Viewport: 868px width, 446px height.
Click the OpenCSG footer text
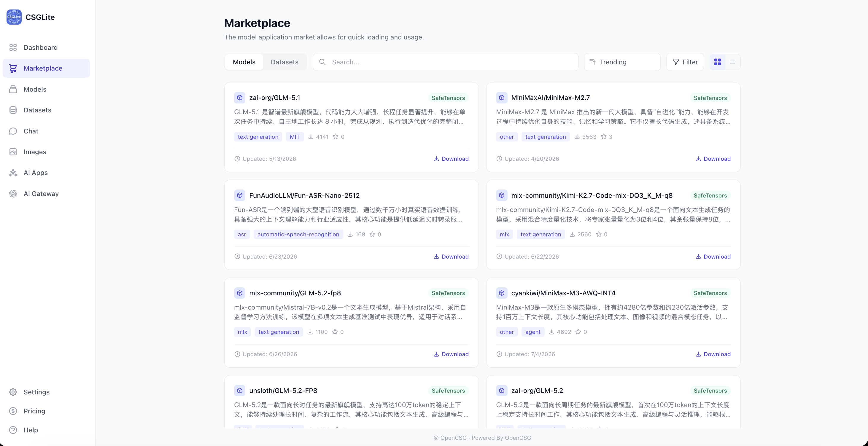(482, 438)
